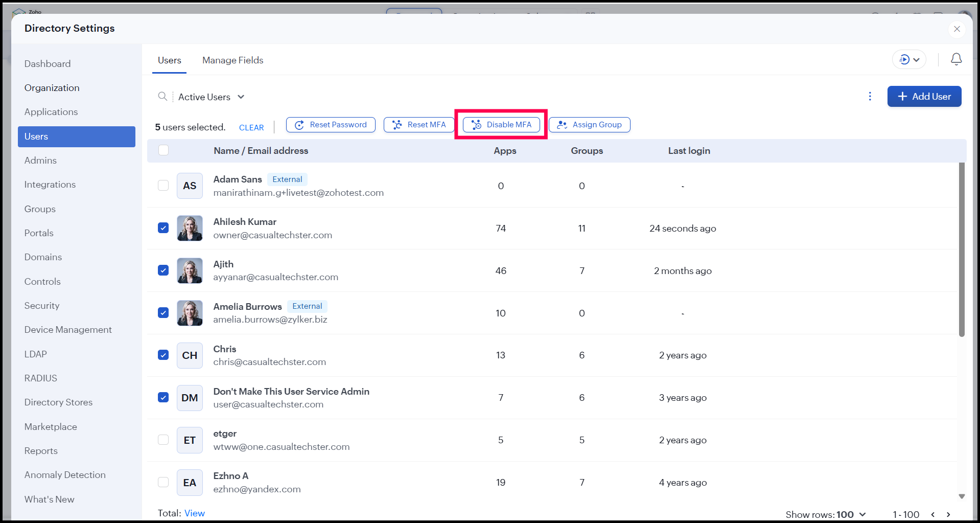Click the user list vertical scrollbar
Screen dimensions: 980x523
962,251
